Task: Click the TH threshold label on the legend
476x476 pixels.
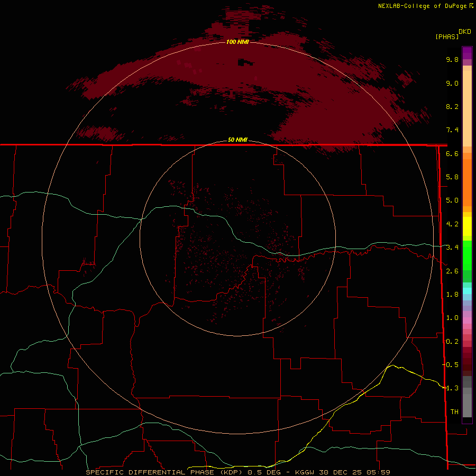Action: (x=454, y=412)
